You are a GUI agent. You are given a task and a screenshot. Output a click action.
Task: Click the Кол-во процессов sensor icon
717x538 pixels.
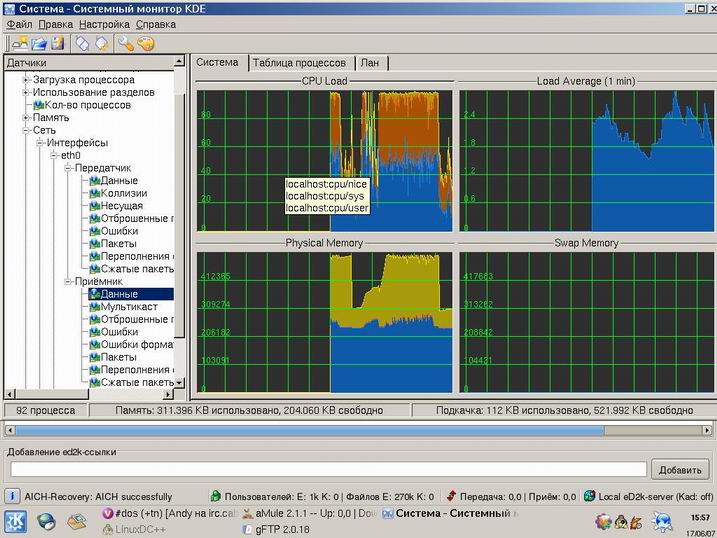39,104
